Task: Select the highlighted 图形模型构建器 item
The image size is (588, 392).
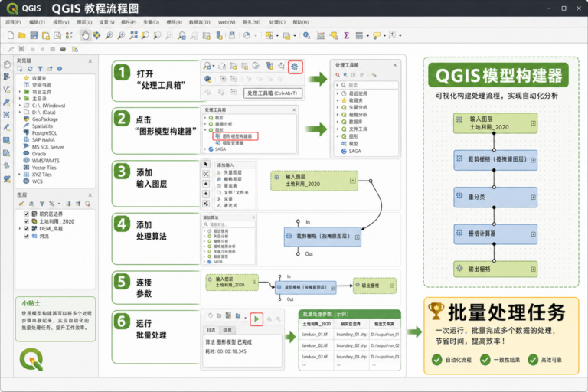Action: (236, 136)
